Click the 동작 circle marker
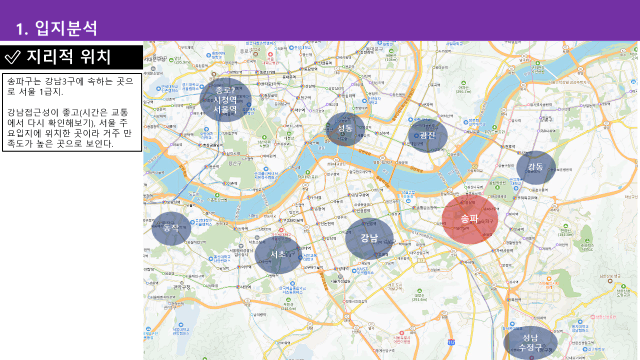This screenshot has width=640, height=360. pos(171,229)
